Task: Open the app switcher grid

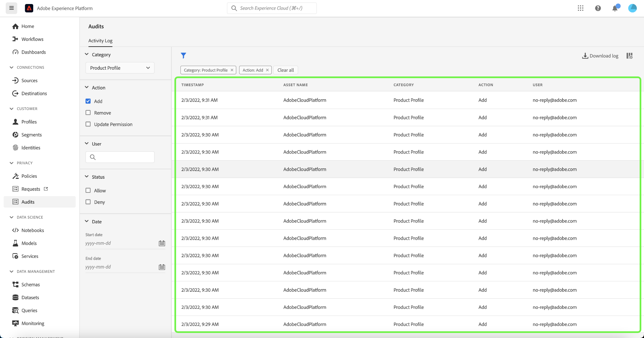Action: pyautogui.click(x=581, y=8)
